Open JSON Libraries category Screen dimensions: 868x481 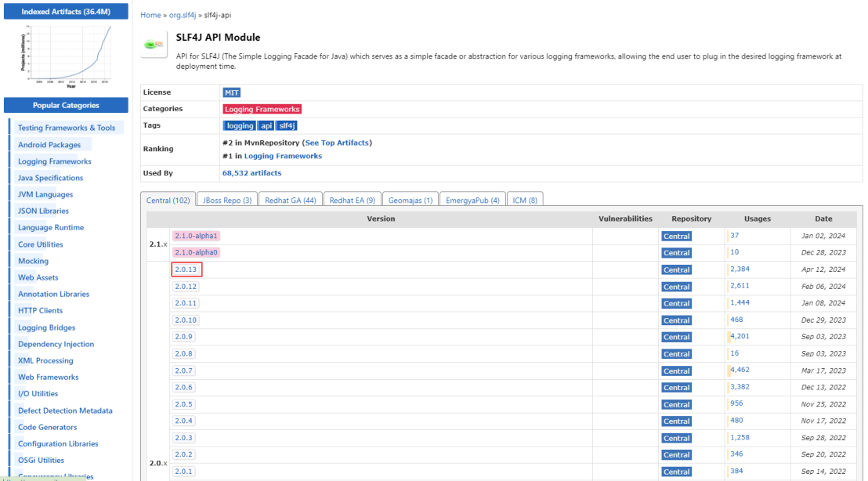pos(43,212)
